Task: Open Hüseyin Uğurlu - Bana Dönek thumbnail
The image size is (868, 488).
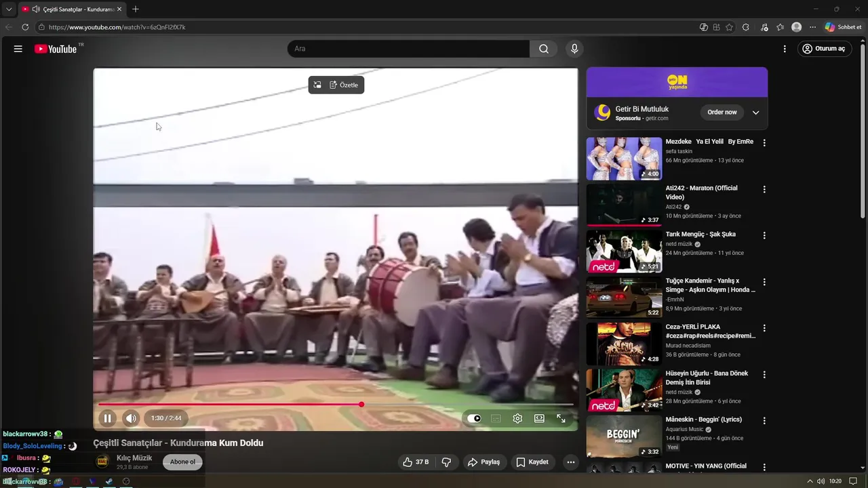Action: 624,390
